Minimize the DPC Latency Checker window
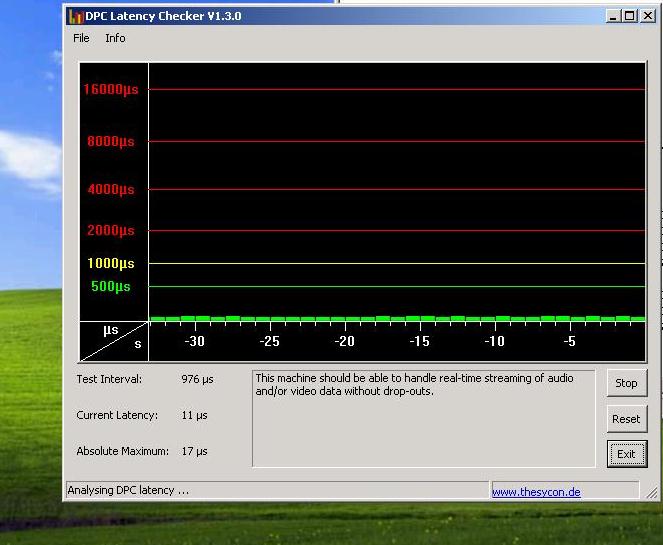Screen dimensions: 663x545 613,16
